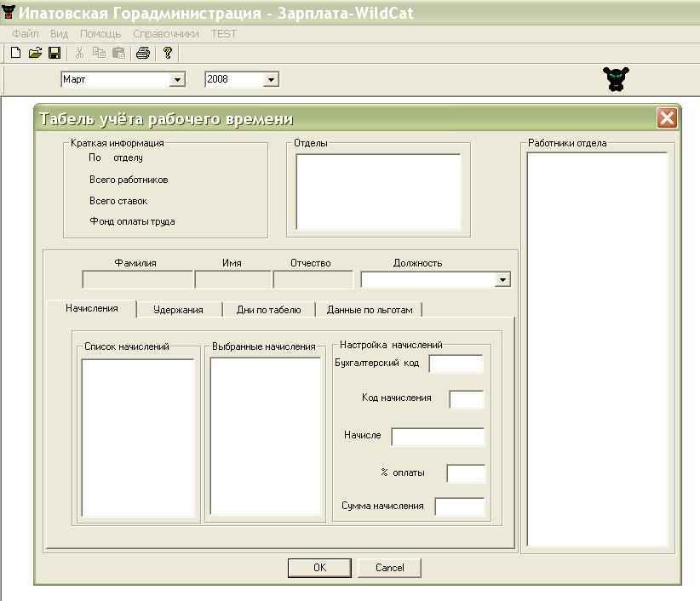The width and height of the screenshot is (700, 601).
Task: Click the Paste clipboard toolbar icon
Action: (118, 53)
